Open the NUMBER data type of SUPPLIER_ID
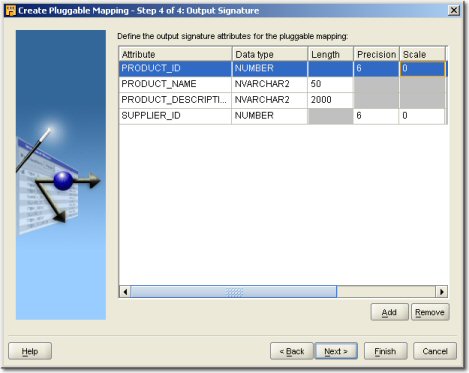The height and width of the screenshot is (373, 469). [269, 116]
